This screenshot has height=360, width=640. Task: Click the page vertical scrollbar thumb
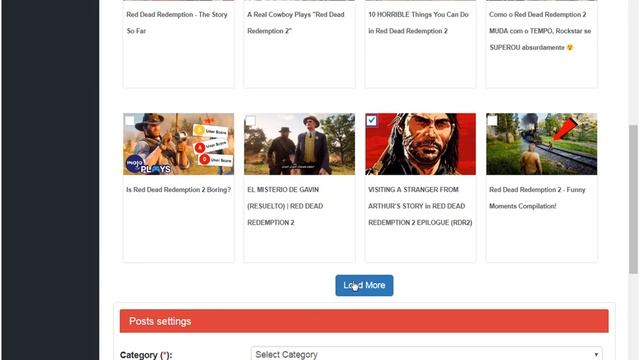633,199
